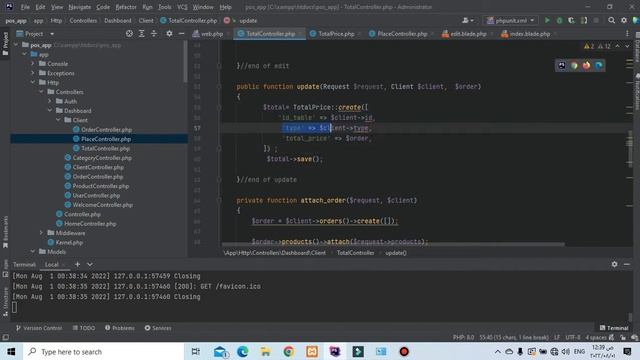Click Select Opened File target icon
The image size is (640, 360).
pos(129,34)
